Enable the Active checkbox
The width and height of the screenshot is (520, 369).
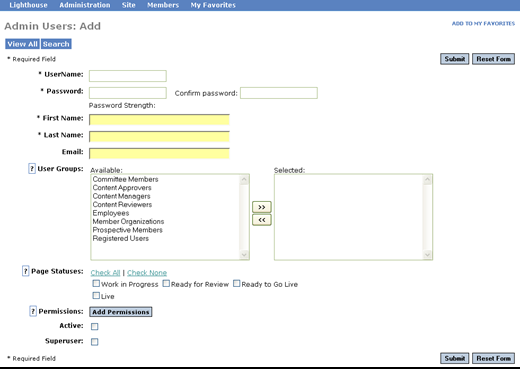95,326
